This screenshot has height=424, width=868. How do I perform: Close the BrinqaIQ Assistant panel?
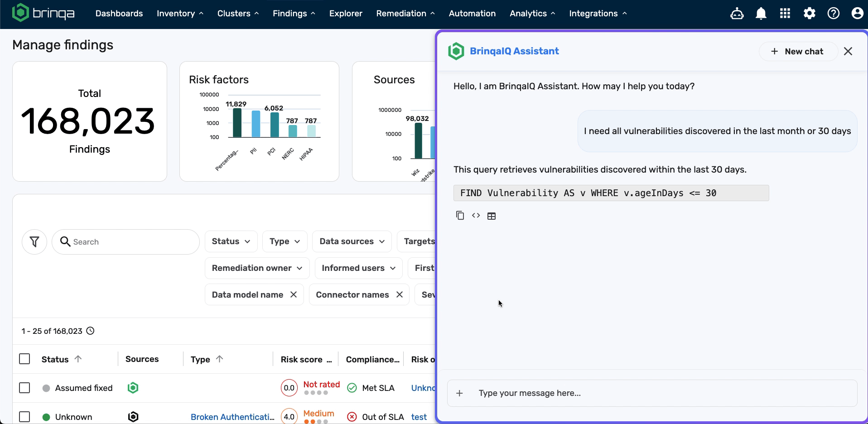[x=848, y=51]
